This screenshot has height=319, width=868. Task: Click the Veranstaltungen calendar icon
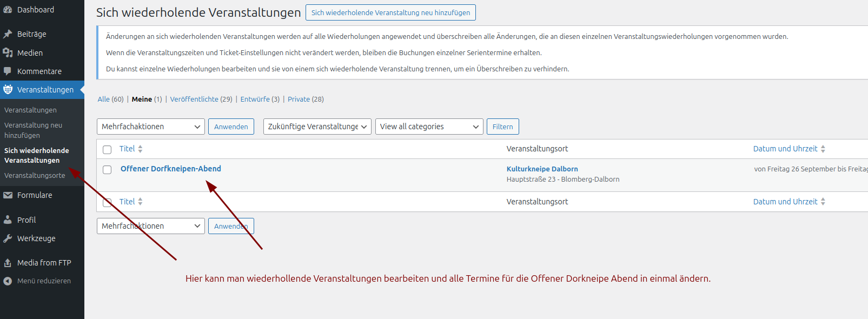point(8,90)
